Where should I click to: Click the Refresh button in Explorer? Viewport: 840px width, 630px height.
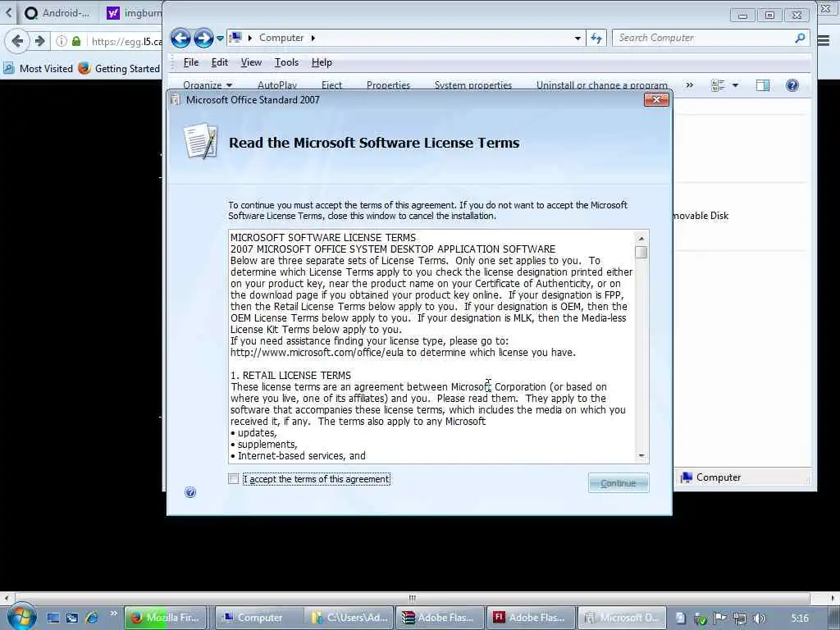click(x=596, y=38)
